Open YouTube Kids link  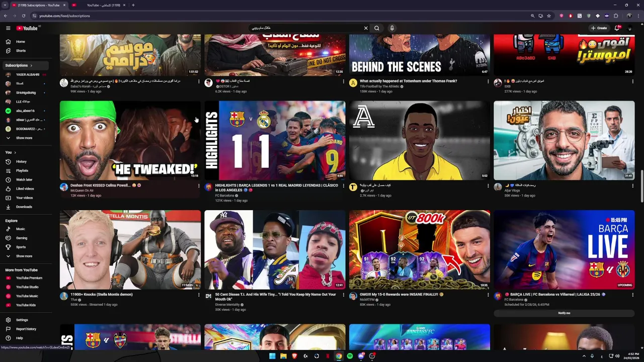26,305
